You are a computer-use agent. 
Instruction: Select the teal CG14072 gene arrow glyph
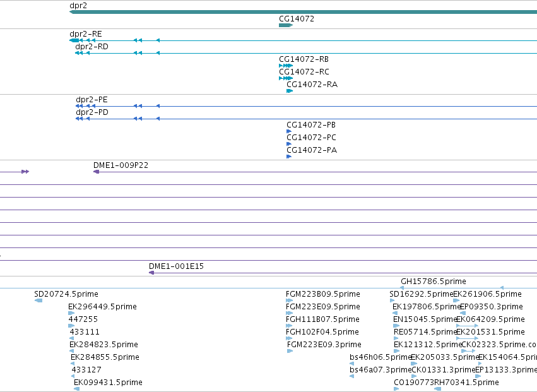pyautogui.click(x=286, y=25)
